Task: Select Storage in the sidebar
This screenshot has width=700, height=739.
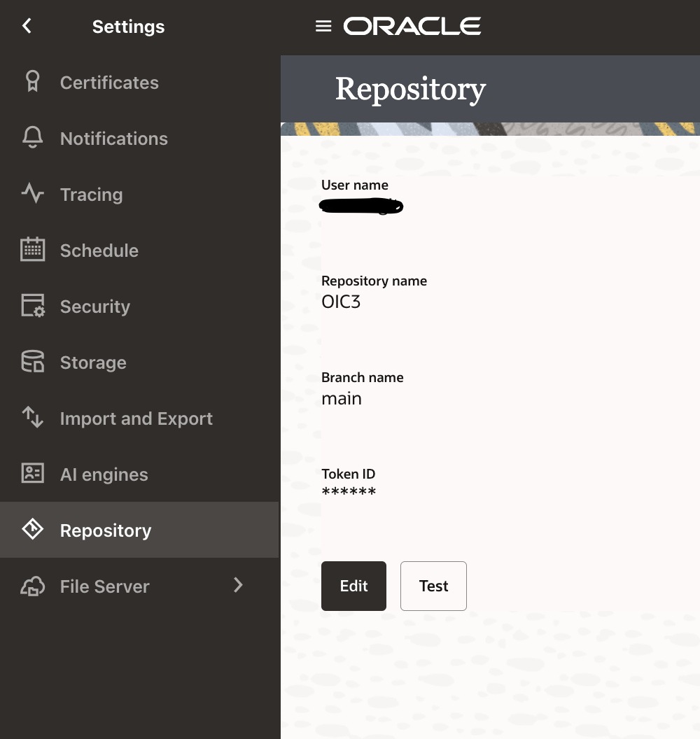Action: point(139,363)
